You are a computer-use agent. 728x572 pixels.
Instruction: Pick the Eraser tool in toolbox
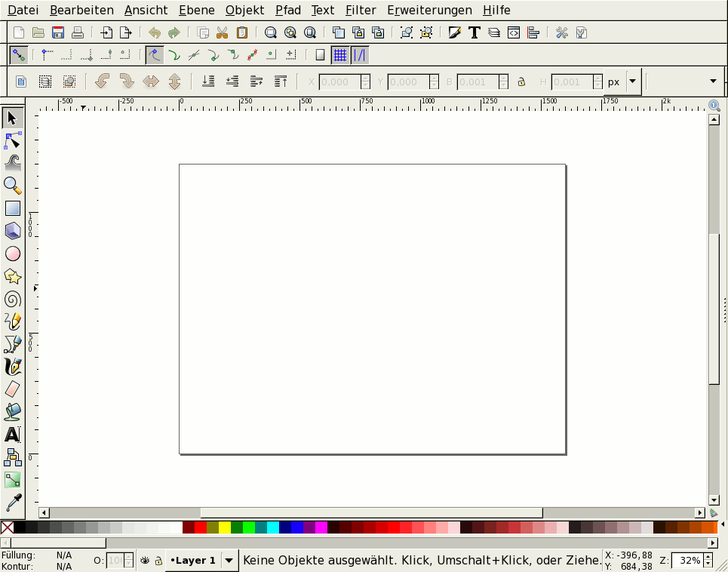[x=13, y=389]
